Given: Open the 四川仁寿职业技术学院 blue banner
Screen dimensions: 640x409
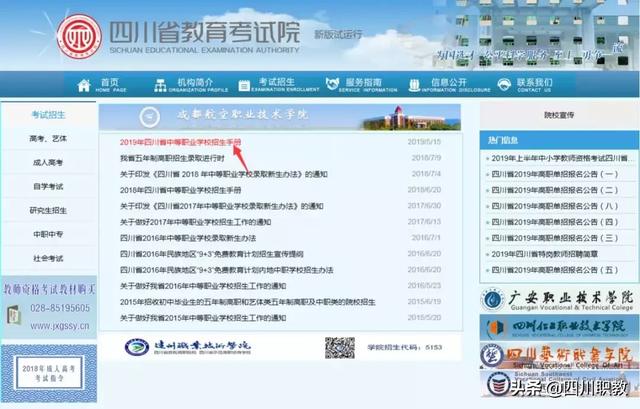Looking at the screenshot, I should pyautogui.click(x=559, y=328).
